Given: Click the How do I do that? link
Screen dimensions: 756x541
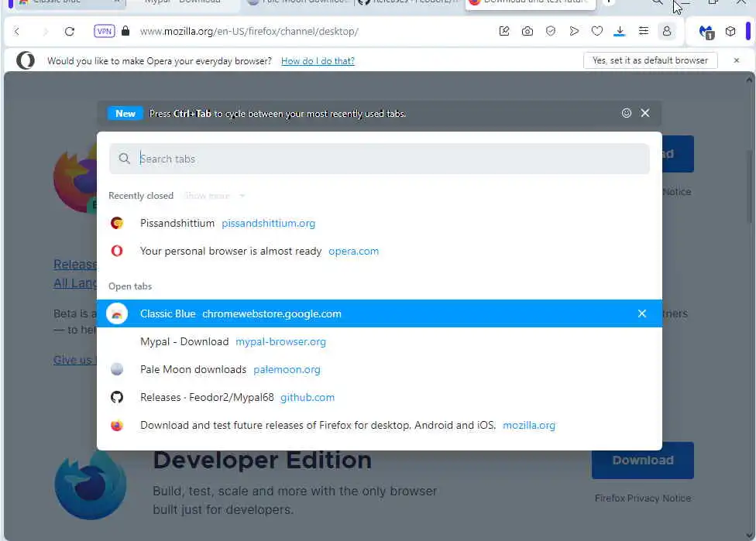Looking at the screenshot, I should click(x=318, y=60).
